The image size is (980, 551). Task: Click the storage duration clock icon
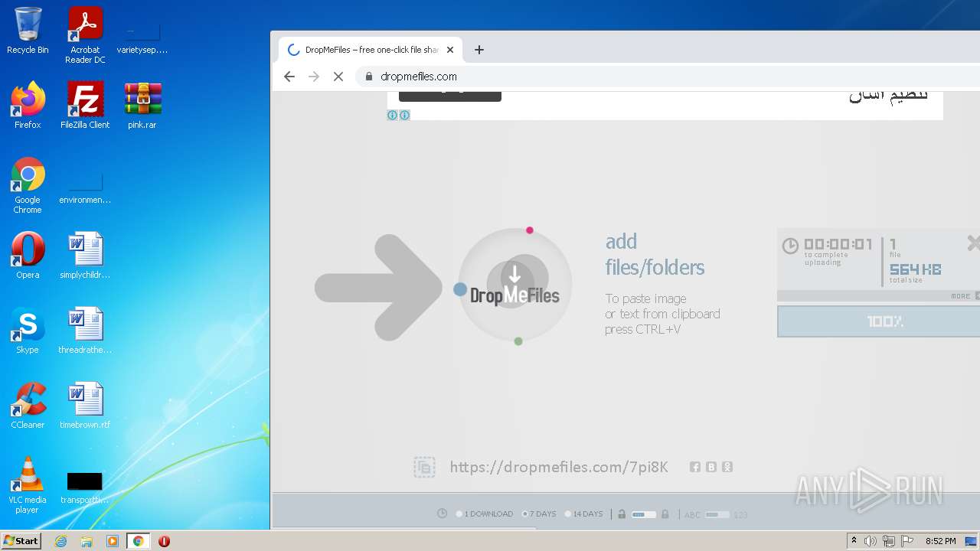click(x=442, y=514)
